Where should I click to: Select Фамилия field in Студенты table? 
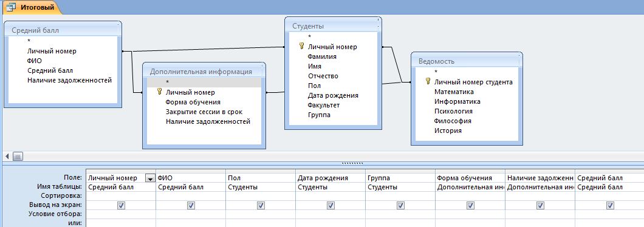point(322,56)
